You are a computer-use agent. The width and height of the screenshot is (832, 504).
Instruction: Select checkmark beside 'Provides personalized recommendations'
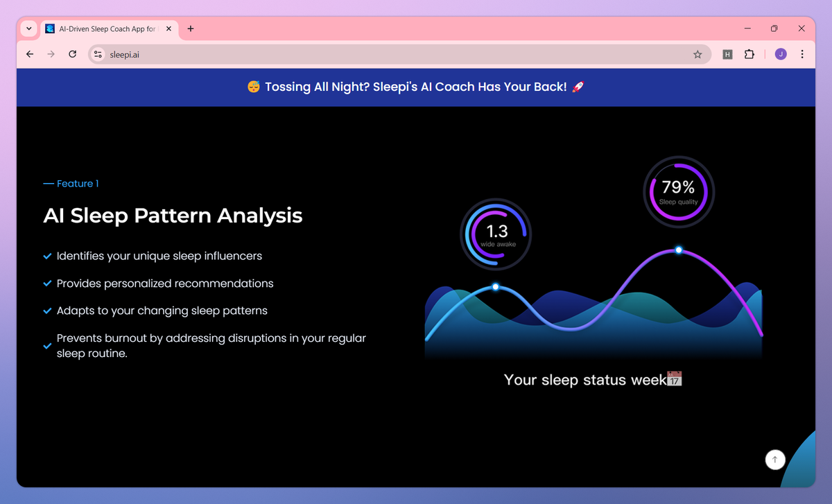coord(47,283)
